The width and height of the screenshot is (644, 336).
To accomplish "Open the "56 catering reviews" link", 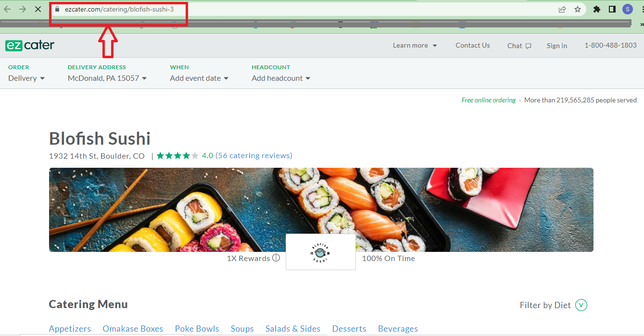I will tap(254, 156).
